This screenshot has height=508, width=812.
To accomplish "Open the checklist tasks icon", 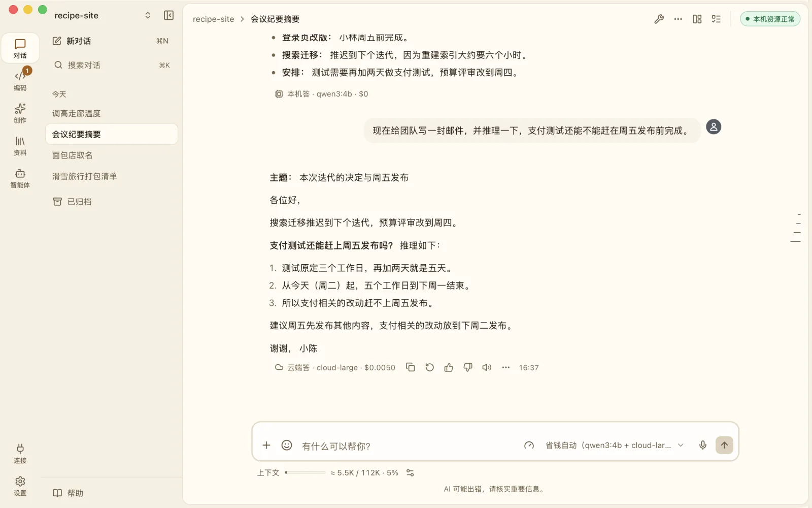I will click(x=716, y=19).
